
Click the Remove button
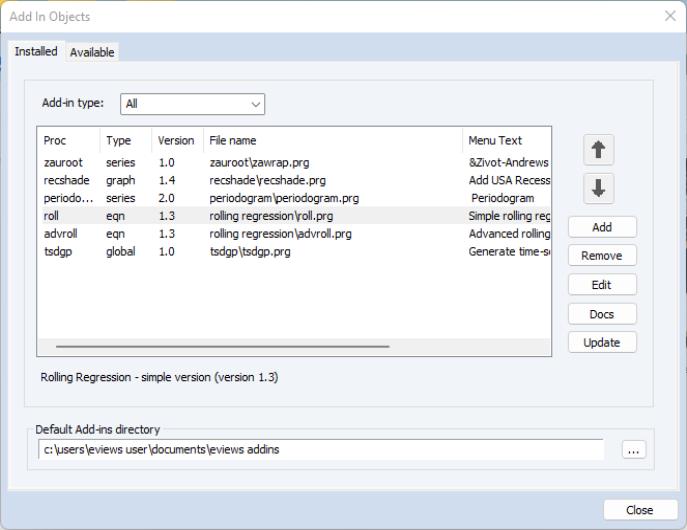pos(602,256)
